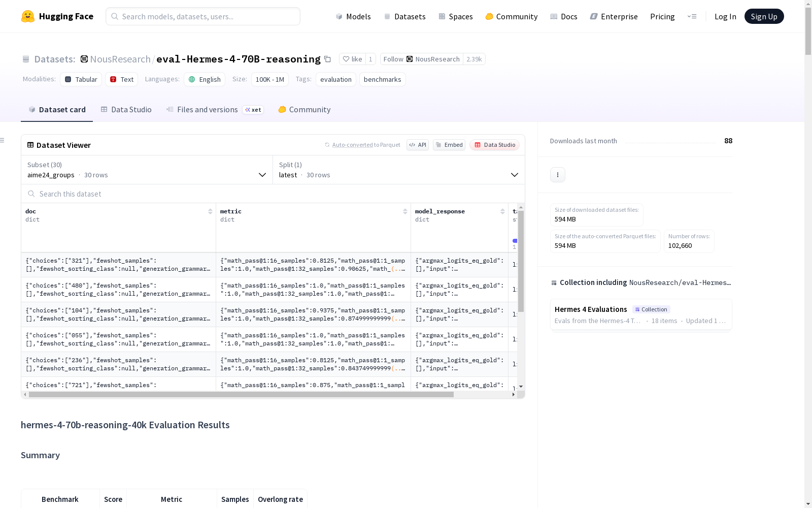Click the eval-Hermes-4-70B-reasoning dataset title
Image resolution: width=812 pixels, height=508 pixels.
coord(239,59)
